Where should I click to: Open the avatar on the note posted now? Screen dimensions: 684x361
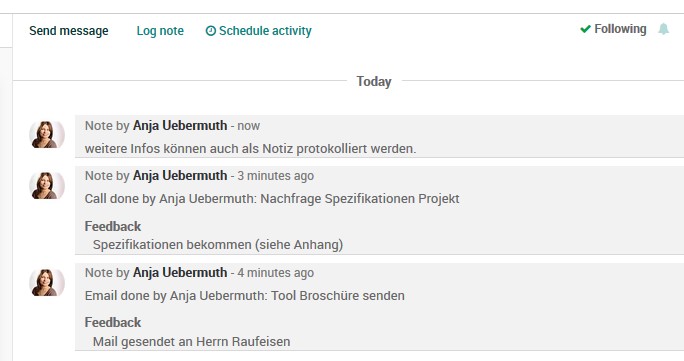pyautogui.click(x=47, y=135)
